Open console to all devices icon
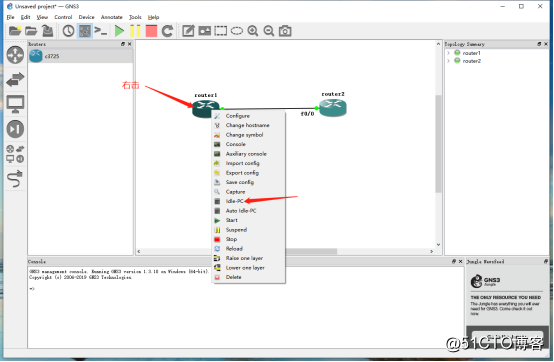Viewport: 554px width, 362px height. click(x=101, y=31)
